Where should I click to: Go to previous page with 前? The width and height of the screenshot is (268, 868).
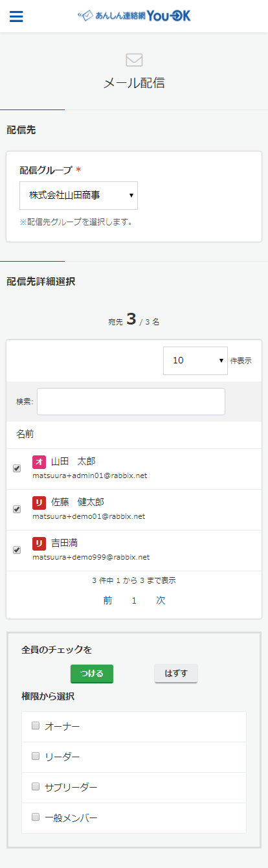pos(107,600)
